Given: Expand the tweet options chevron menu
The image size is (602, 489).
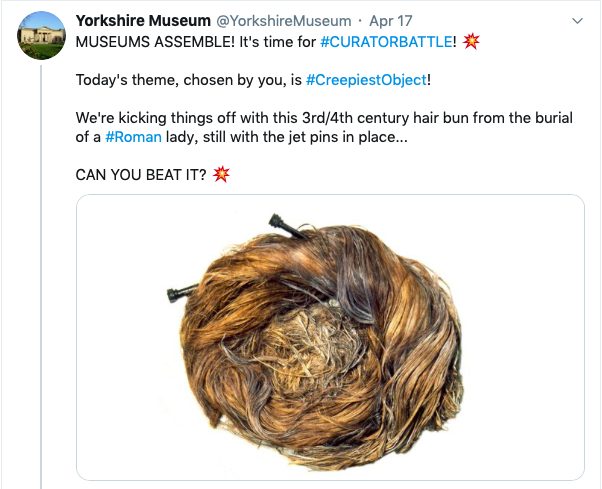Looking at the screenshot, I should [577, 21].
